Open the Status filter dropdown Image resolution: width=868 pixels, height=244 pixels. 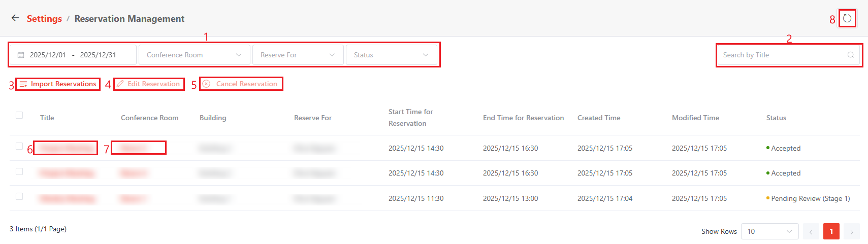tap(391, 55)
